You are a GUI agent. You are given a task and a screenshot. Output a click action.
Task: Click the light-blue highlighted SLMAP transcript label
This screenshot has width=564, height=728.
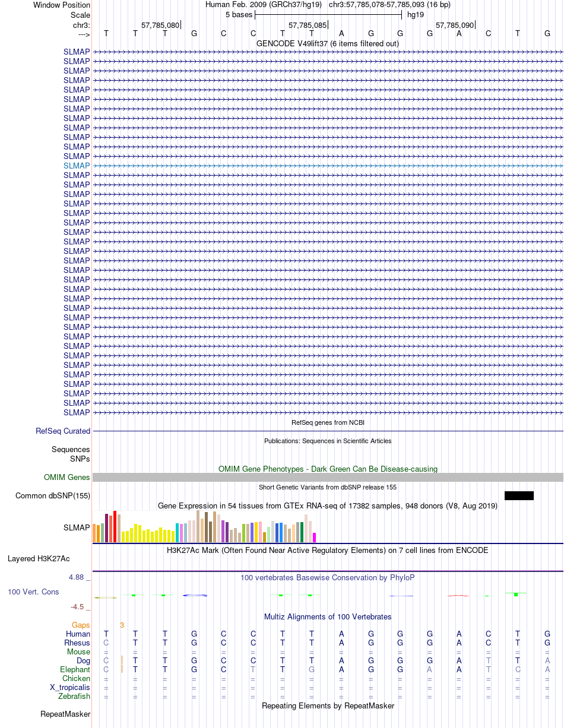77,166
